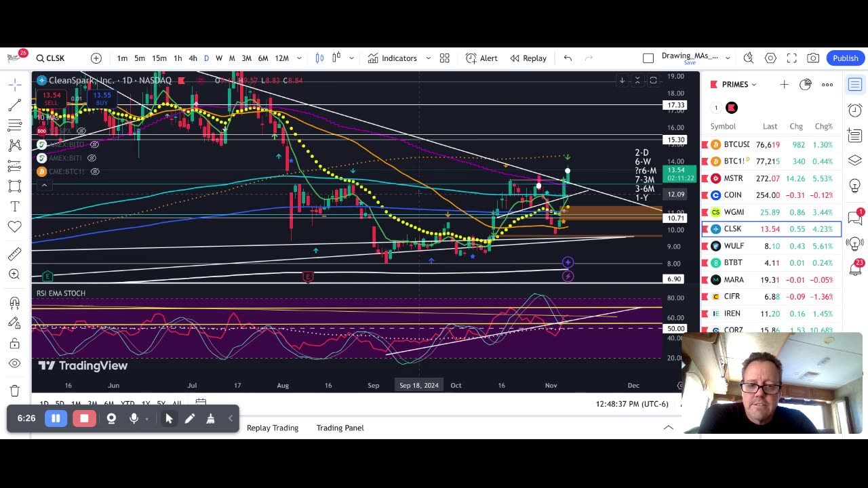Click the trash Remove objects icon
868x488 pixels.
14,391
